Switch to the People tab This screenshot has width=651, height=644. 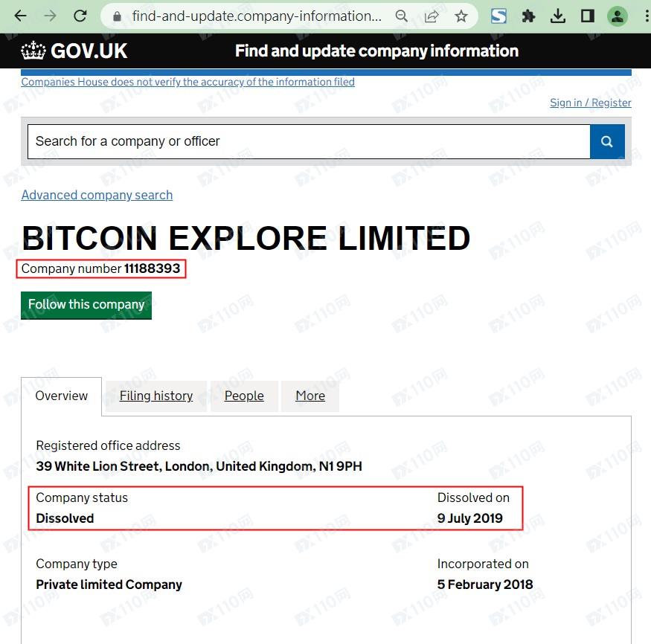pos(244,396)
